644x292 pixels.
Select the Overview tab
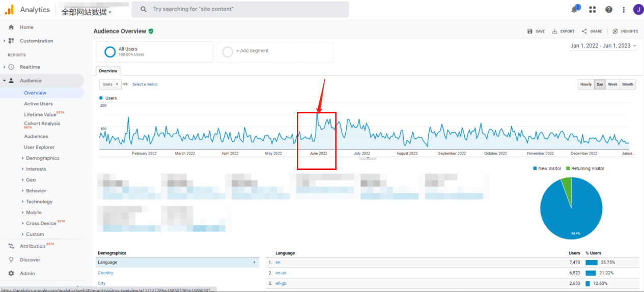(x=108, y=71)
